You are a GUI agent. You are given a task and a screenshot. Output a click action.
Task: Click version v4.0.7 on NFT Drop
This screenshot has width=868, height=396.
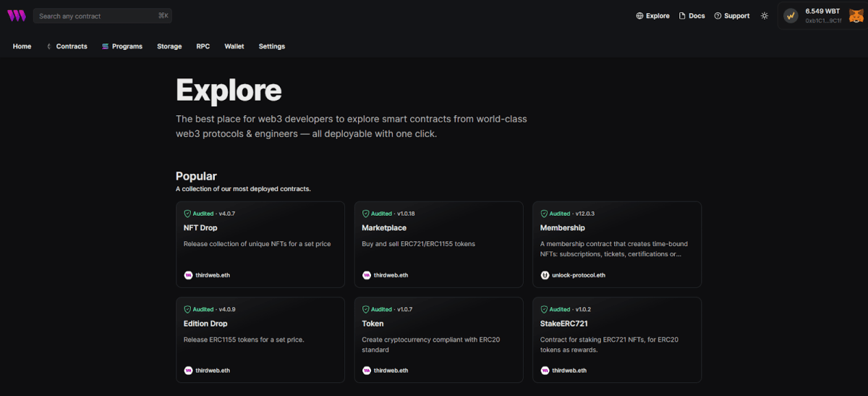[227, 214]
